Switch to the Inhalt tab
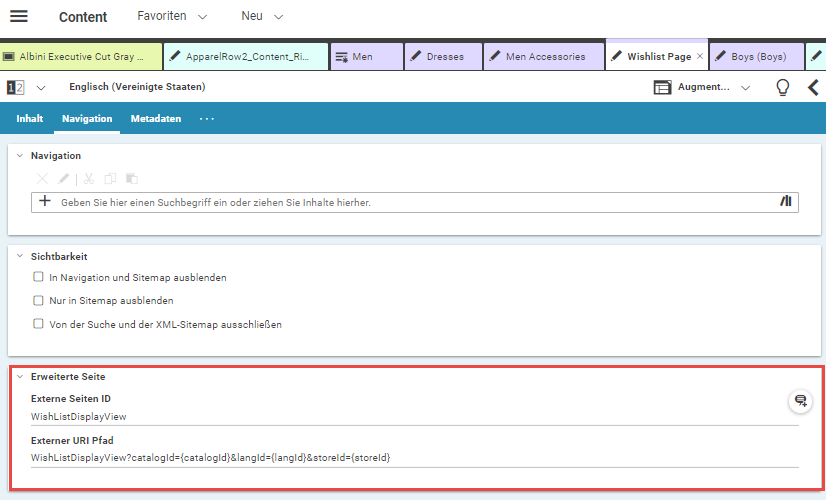Image resolution: width=826 pixels, height=500 pixels. pyautogui.click(x=30, y=119)
